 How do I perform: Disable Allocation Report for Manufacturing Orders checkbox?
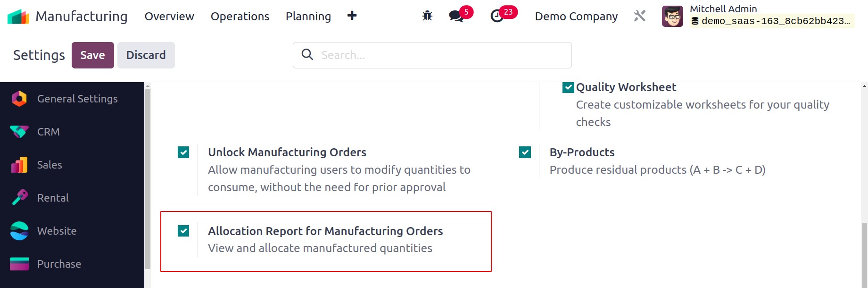pos(183,230)
